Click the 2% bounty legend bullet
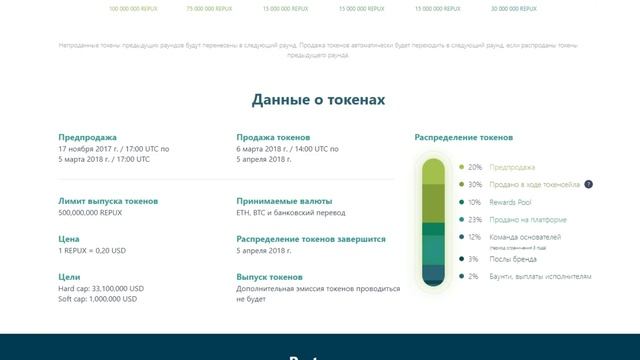Image resolution: width=640 pixels, height=360 pixels. point(462,276)
